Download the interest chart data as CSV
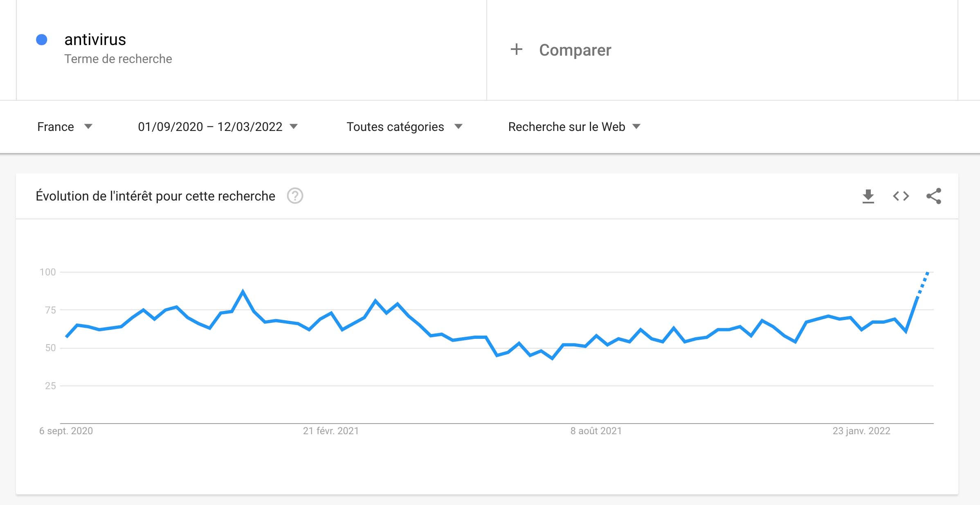 tap(868, 196)
